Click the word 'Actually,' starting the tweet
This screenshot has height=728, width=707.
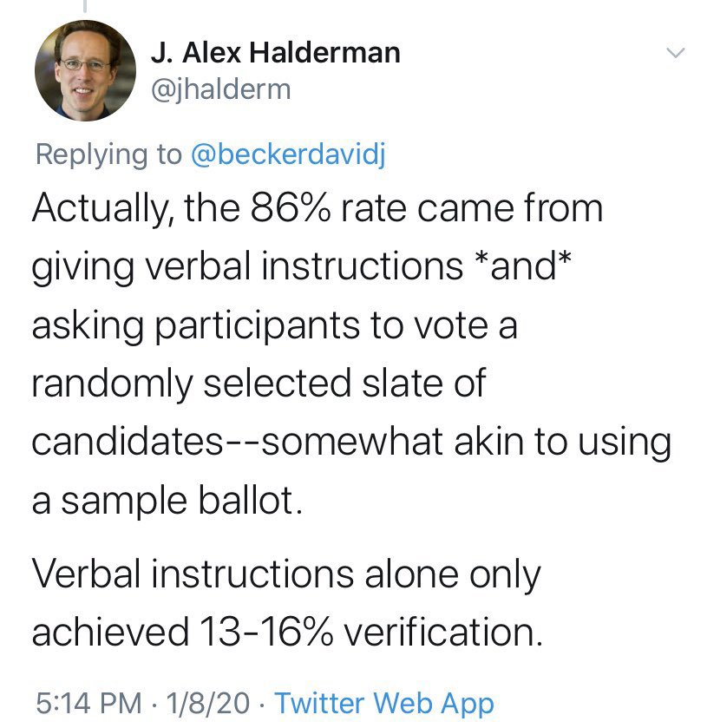pyautogui.click(x=103, y=210)
